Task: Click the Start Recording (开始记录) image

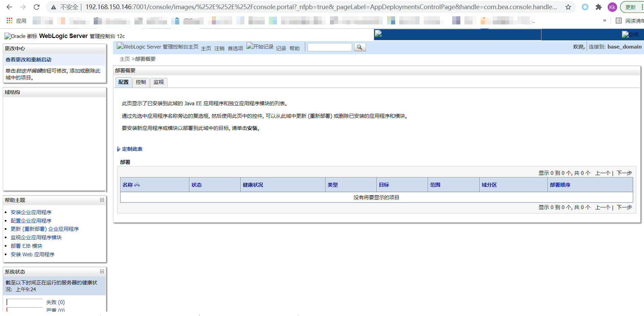Action: click(x=260, y=47)
